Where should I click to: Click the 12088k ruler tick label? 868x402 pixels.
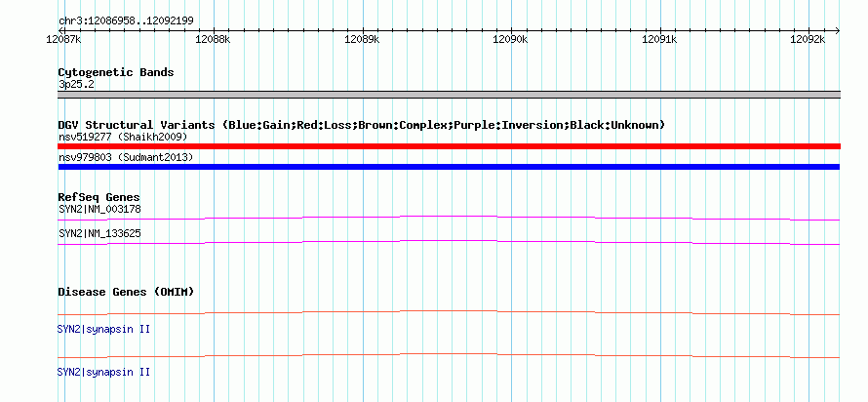[214, 40]
